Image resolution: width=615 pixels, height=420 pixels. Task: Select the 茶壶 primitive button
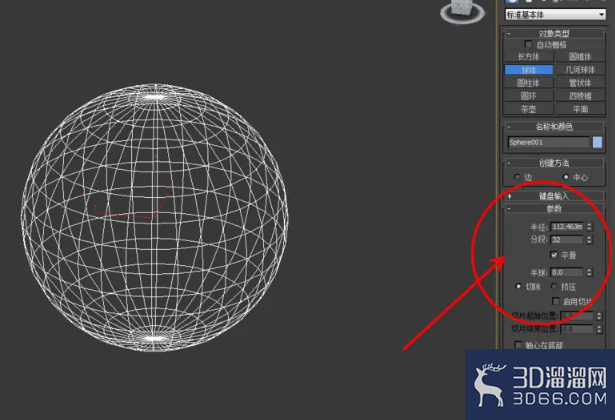(528, 109)
